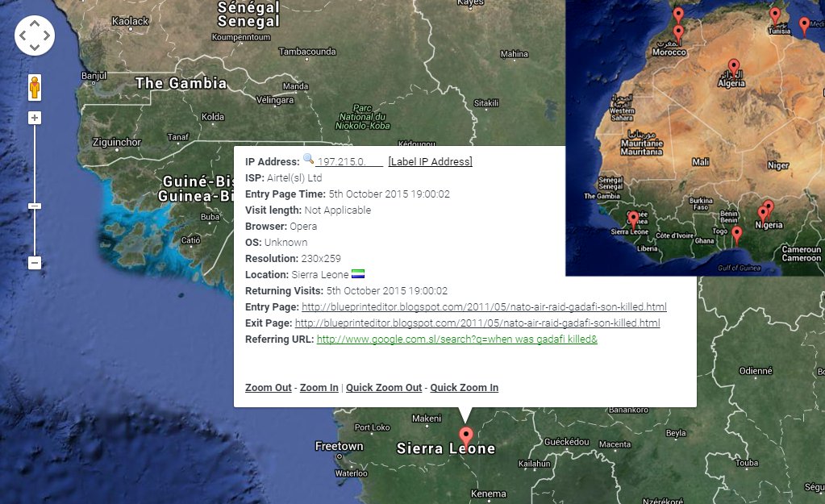
Task: Open the Exit Page blog URL
Action: click(477, 323)
